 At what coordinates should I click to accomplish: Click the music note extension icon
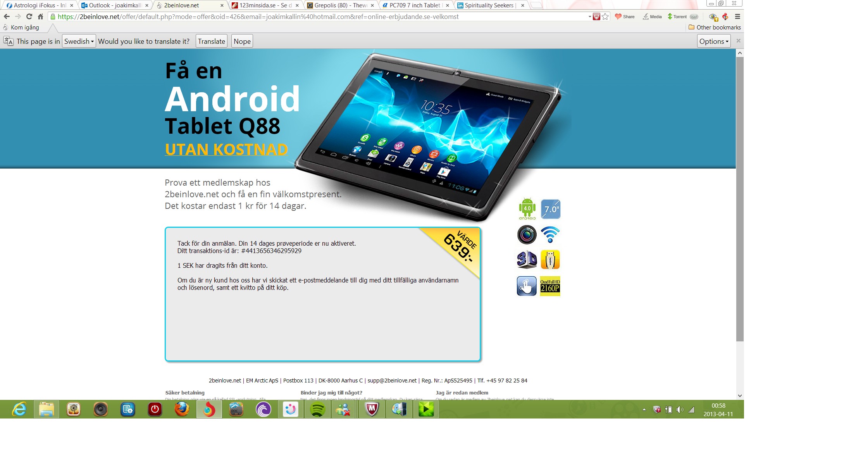tap(725, 17)
